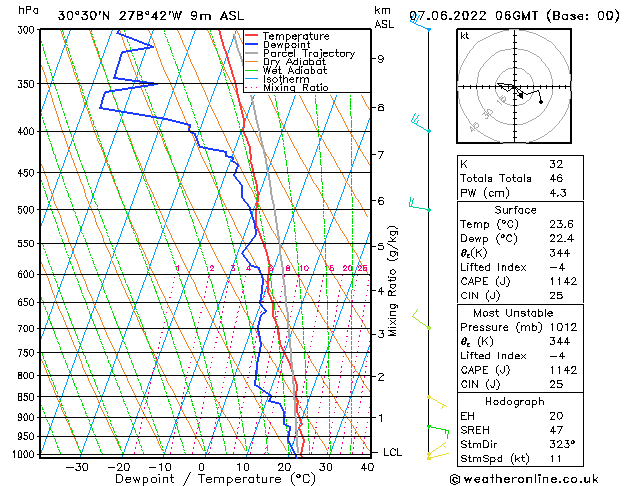The height and width of the screenshot is (486, 629).
Task: Select the Wet Adiabat legend entry
Action: pos(286,71)
